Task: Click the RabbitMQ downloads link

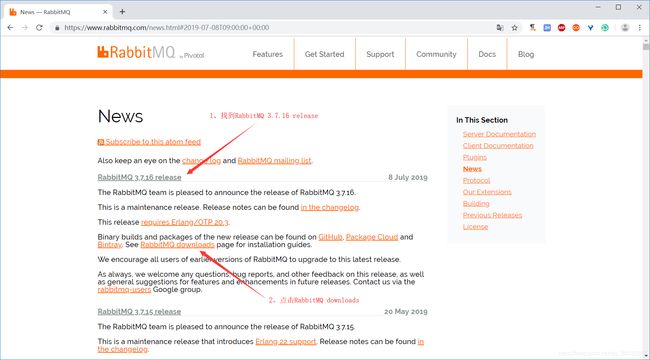Action: click(177, 245)
